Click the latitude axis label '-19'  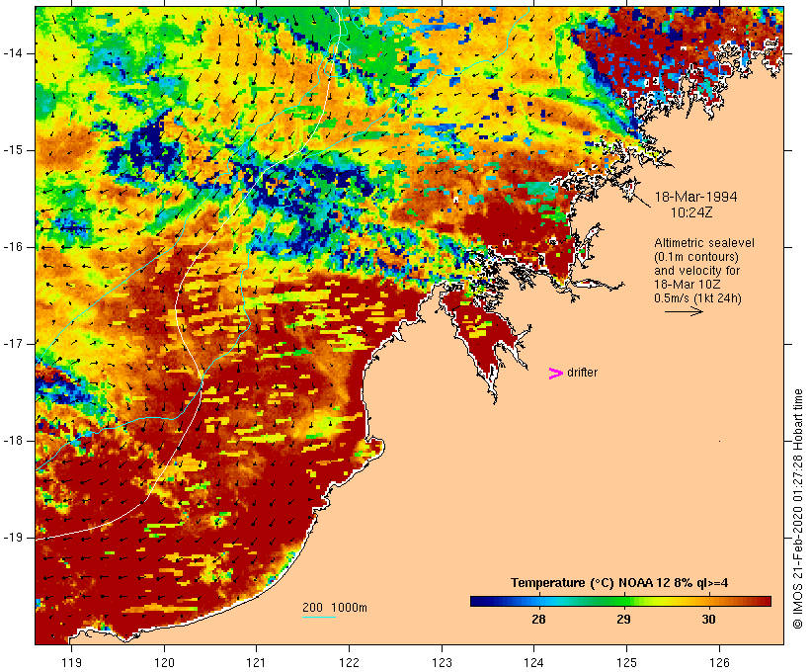point(13,538)
